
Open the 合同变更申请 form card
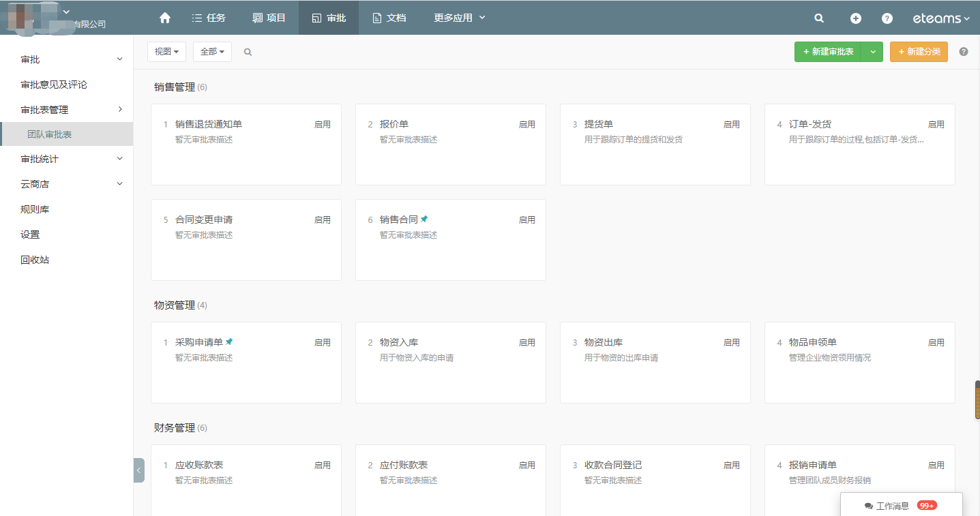tap(246, 240)
